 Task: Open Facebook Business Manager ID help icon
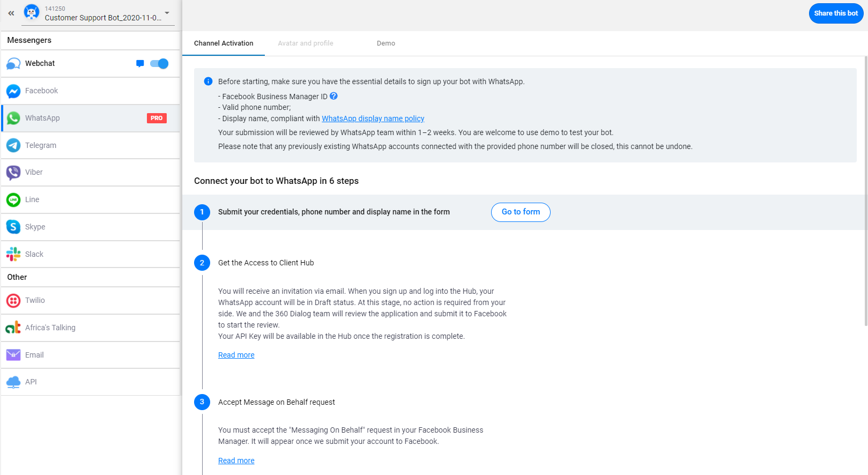click(x=333, y=96)
